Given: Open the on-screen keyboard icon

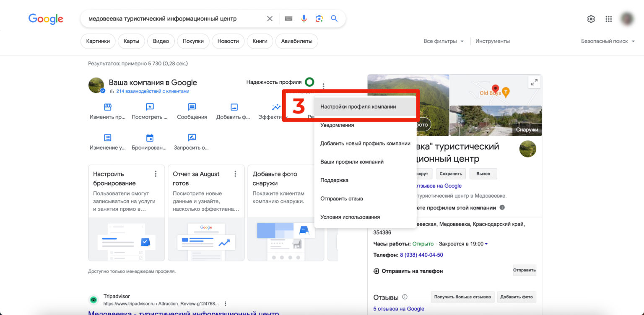Looking at the screenshot, I should coord(288,18).
